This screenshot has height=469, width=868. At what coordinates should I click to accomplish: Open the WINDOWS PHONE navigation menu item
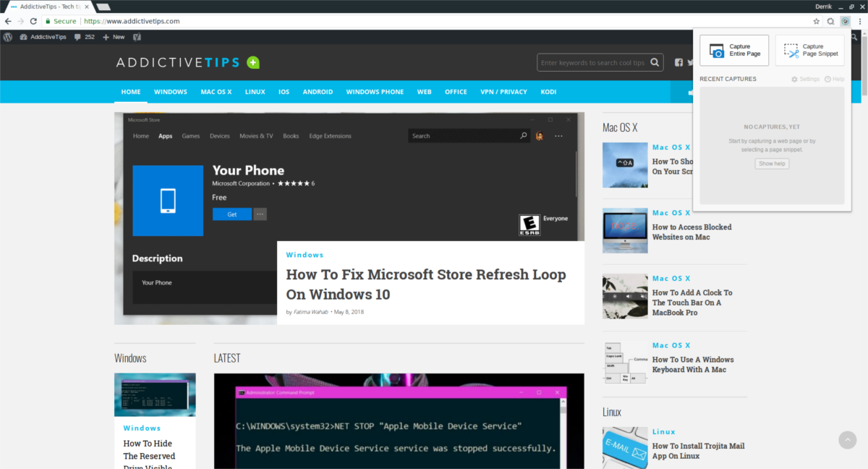pos(375,92)
